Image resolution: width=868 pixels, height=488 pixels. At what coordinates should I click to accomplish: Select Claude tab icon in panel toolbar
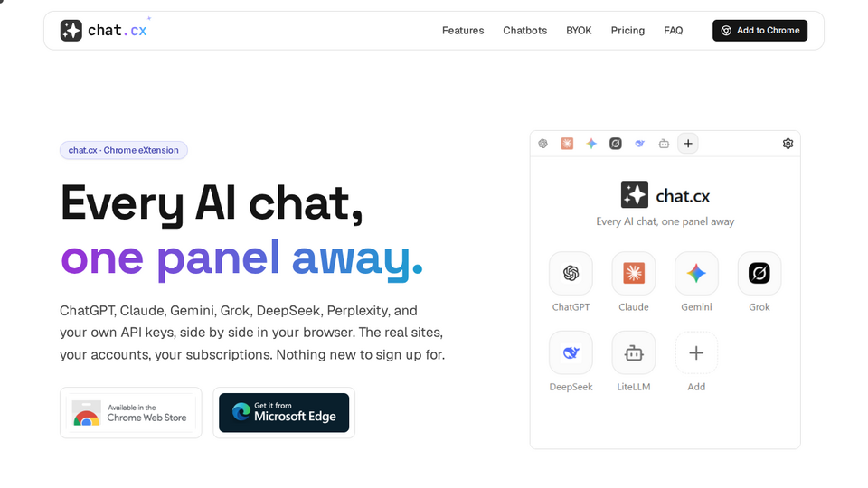click(567, 144)
